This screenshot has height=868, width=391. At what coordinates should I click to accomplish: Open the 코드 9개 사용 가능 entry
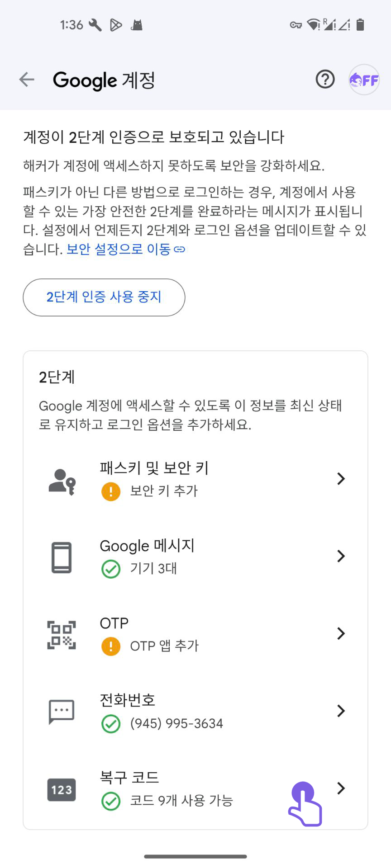tap(181, 801)
